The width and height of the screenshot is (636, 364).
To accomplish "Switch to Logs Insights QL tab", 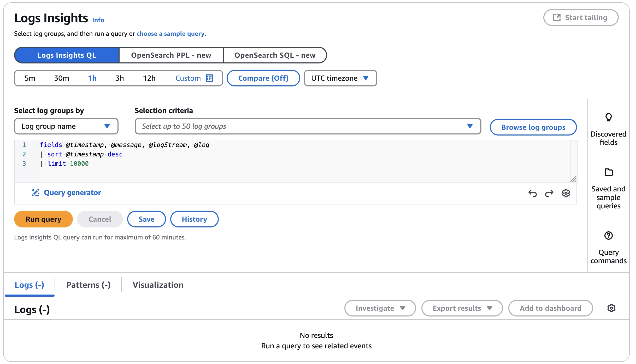I will 67,55.
